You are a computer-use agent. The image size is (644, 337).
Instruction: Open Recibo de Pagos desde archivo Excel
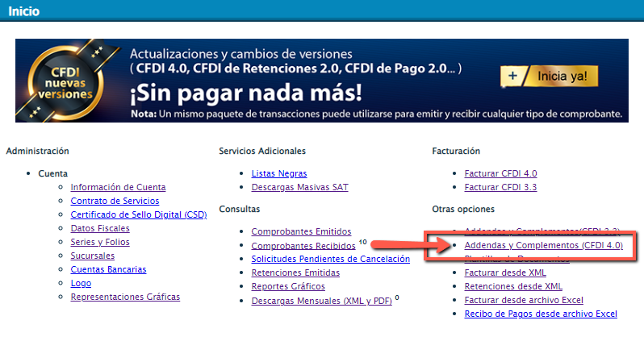point(541,314)
